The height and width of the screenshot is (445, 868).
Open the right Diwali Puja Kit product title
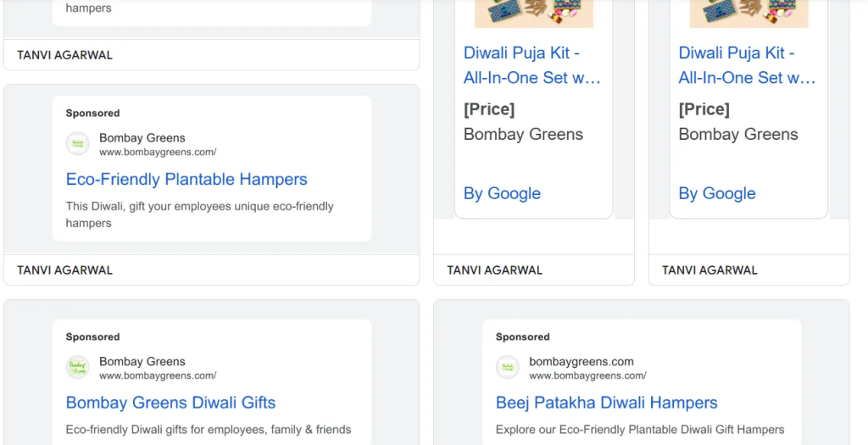[x=747, y=65]
